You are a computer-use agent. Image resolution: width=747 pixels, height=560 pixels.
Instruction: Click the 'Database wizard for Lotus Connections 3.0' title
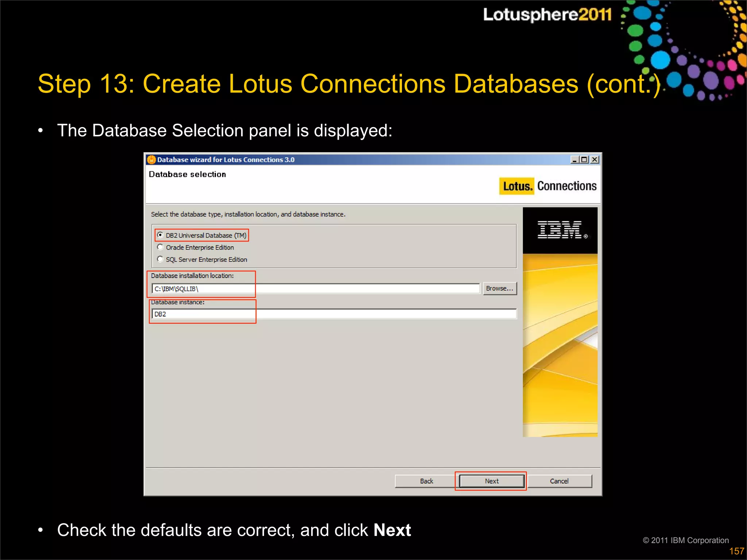[226, 160]
